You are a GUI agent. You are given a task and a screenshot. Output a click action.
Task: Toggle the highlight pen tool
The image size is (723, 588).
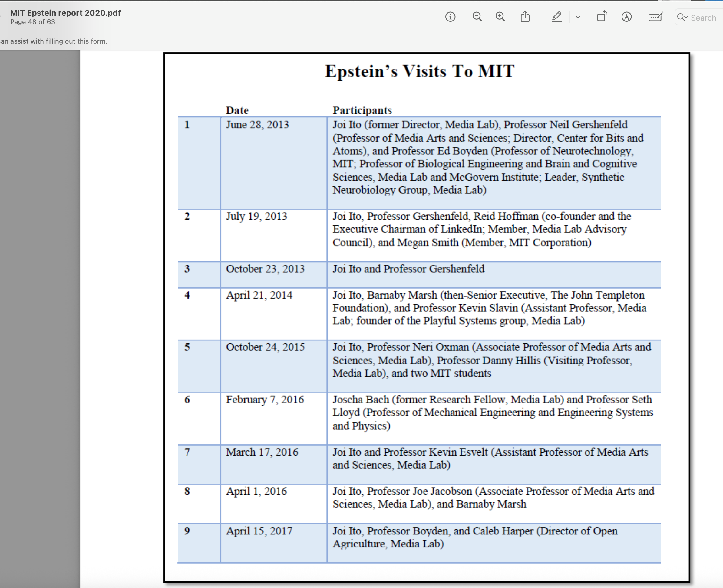[x=556, y=17]
